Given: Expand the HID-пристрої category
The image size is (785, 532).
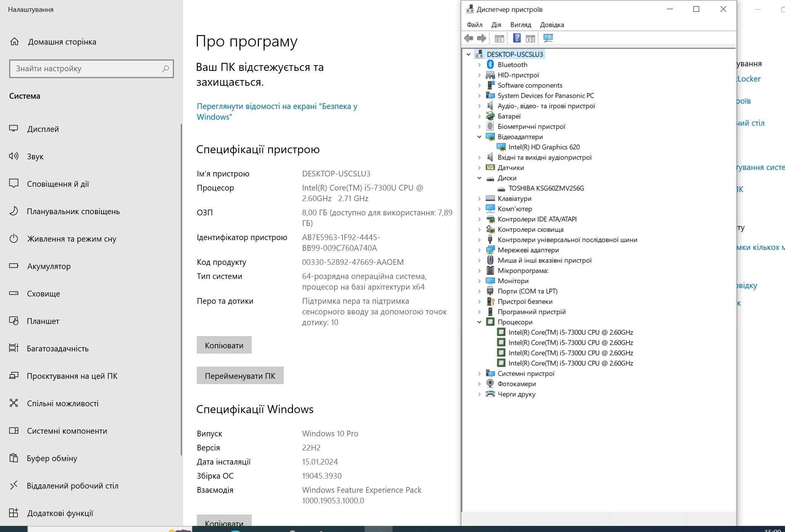Looking at the screenshot, I should pos(479,75).
